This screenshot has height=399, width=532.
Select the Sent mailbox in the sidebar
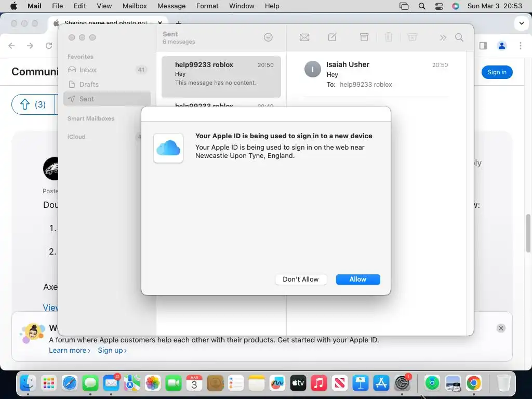(x=107, y=99)
